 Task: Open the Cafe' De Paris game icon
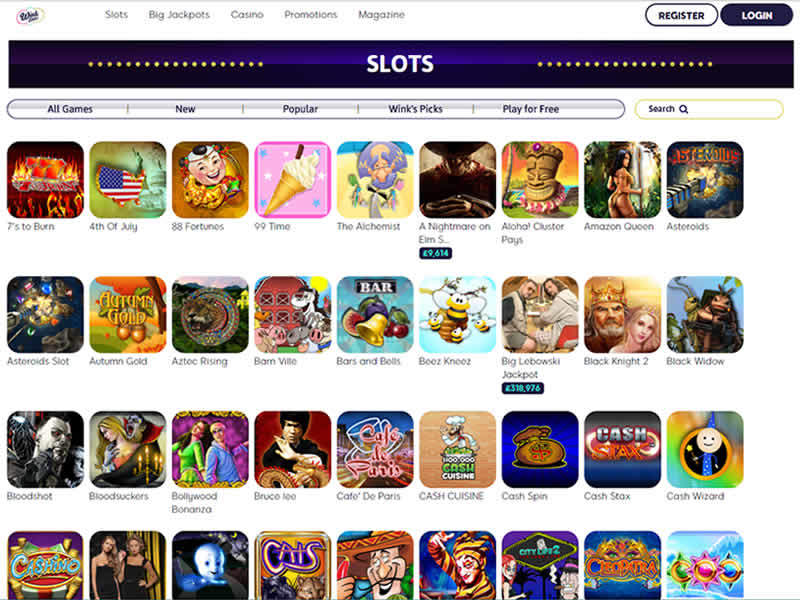coord(375,449)
